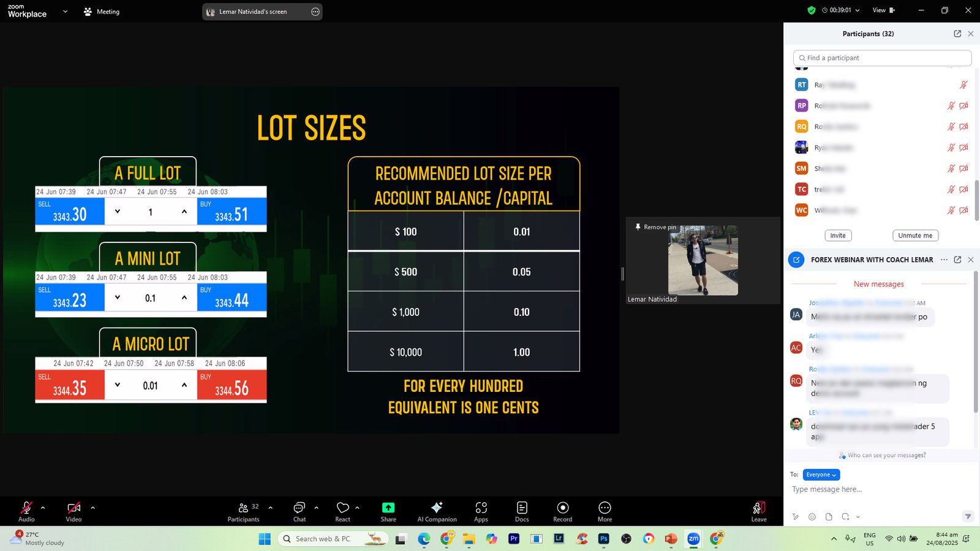Open the Everyone recipient dropdown
The width and height of the screenshot is (980, 551).
(821, 474)
